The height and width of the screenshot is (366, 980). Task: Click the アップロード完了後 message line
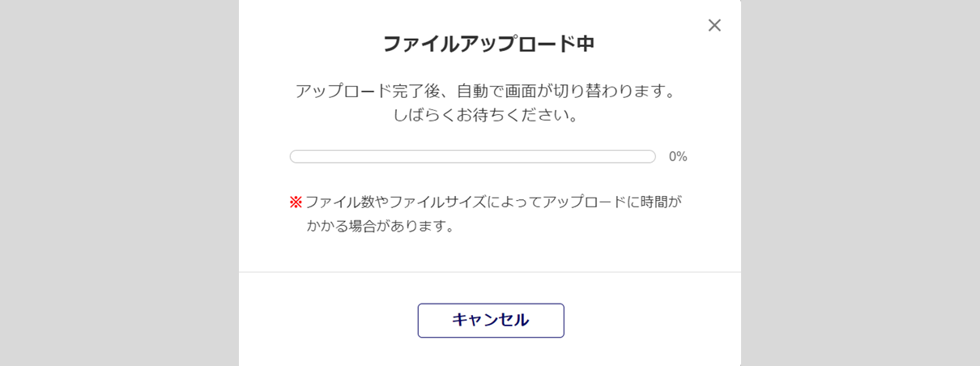point(485,90)
